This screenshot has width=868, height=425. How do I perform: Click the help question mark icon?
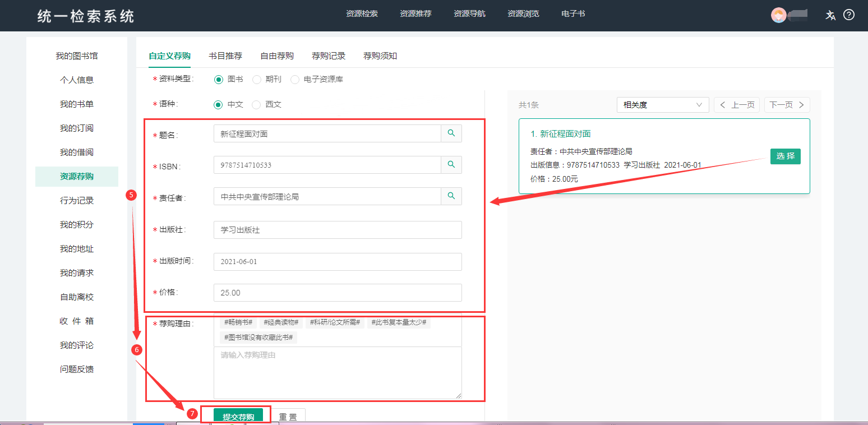[x=850, y=16]
